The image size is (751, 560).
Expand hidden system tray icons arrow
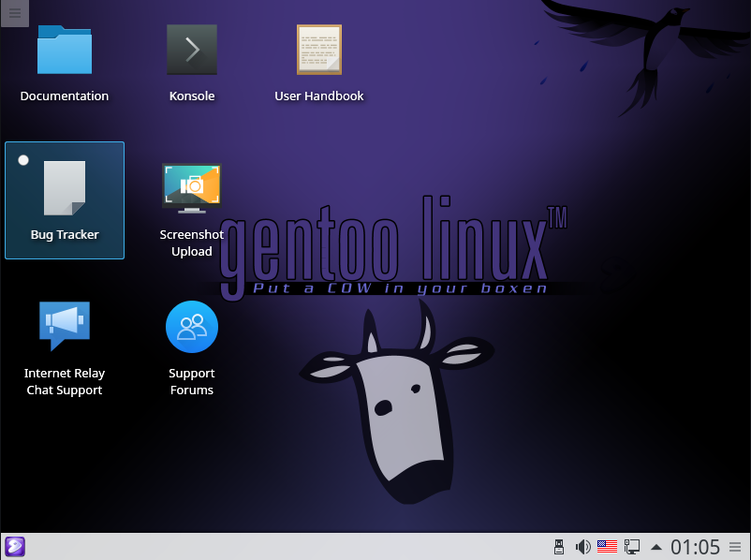(656, 547)
